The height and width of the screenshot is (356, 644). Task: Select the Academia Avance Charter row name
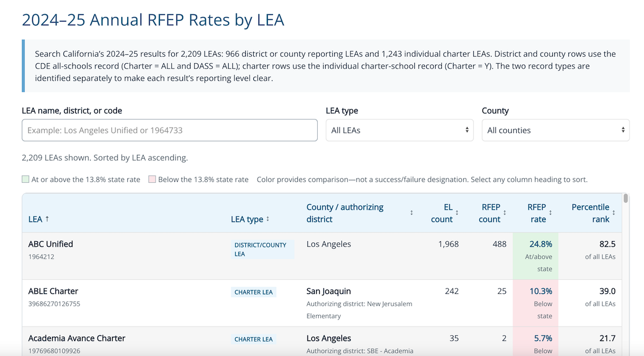click(77, 338)
